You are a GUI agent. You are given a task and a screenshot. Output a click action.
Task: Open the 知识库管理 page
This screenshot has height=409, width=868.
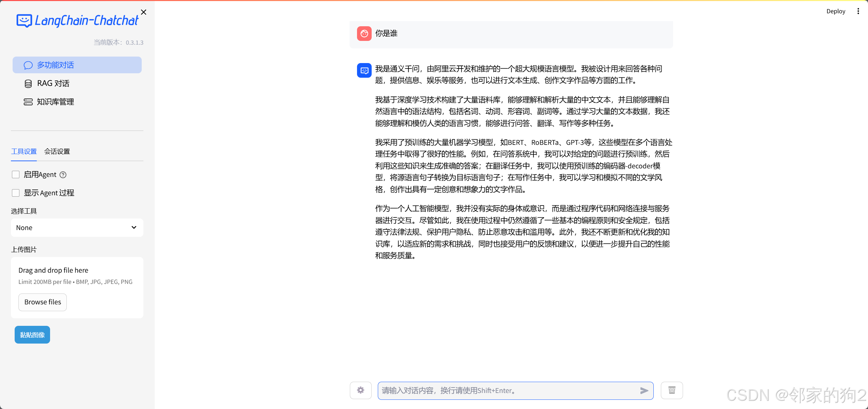click(x=77, y=102)
